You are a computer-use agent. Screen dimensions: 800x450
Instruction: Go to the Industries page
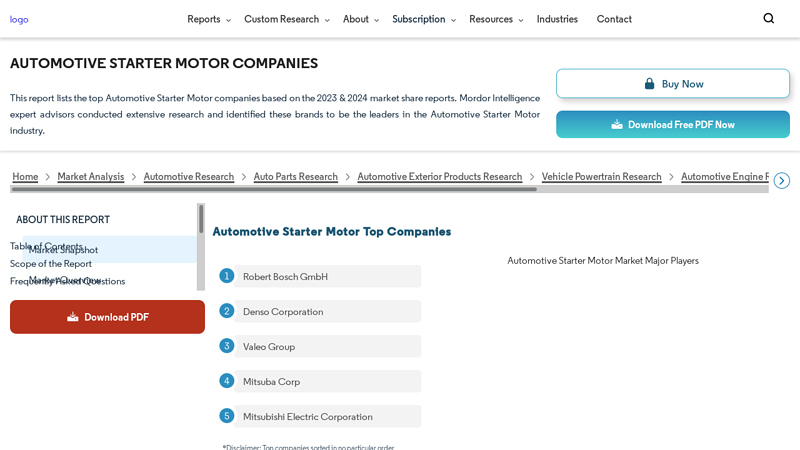point(557,19)
